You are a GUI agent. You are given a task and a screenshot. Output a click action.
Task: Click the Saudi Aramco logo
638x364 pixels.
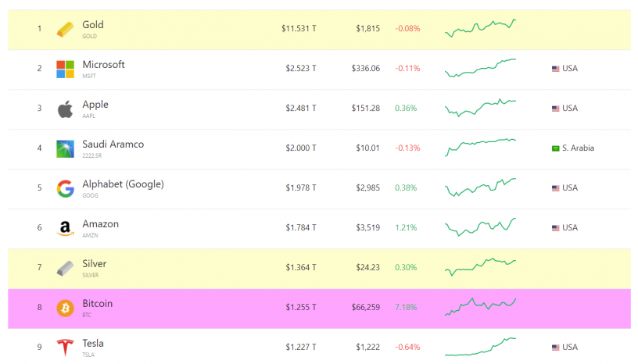(65, 148)
